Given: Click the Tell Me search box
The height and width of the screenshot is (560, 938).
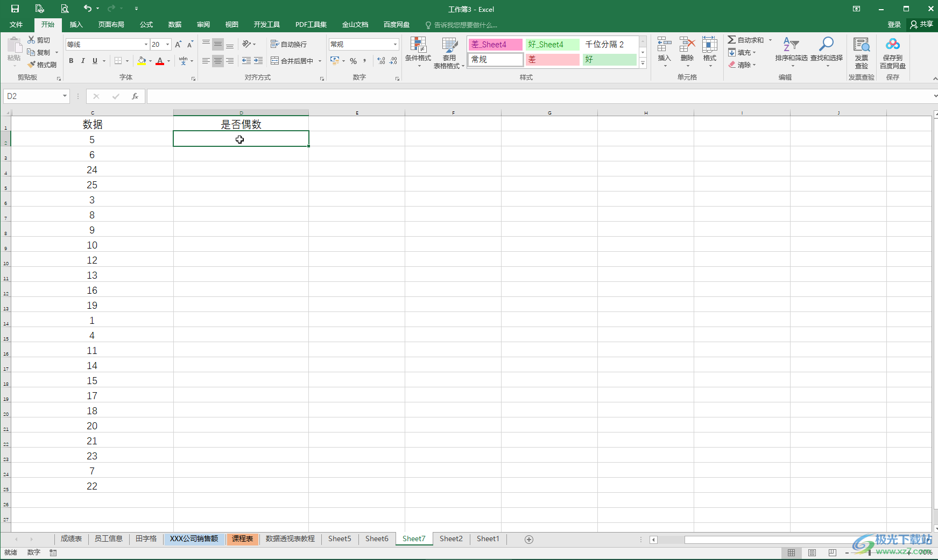Looking at the screenshot, I should (x=461, y=25).
